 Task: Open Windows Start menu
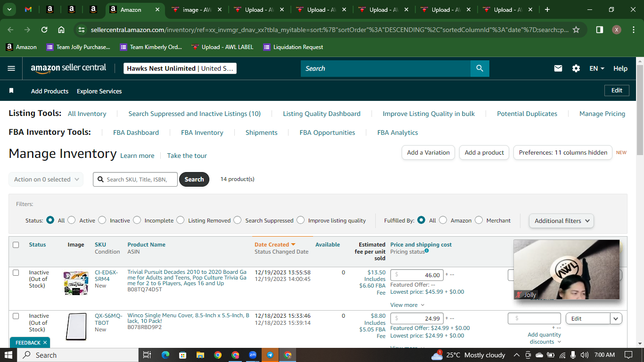point(8,355)
